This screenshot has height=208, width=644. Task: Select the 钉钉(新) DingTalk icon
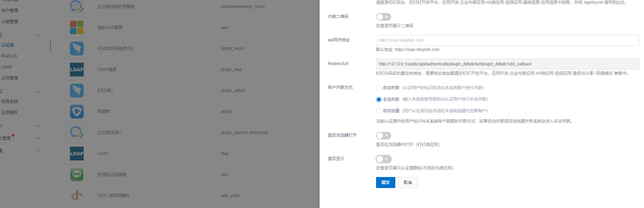pyautogui.click(x=77, y=91)
